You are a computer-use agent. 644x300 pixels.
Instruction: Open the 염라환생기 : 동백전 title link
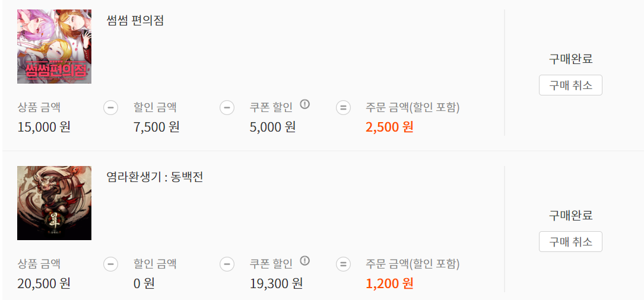click(x=154, y=177)
